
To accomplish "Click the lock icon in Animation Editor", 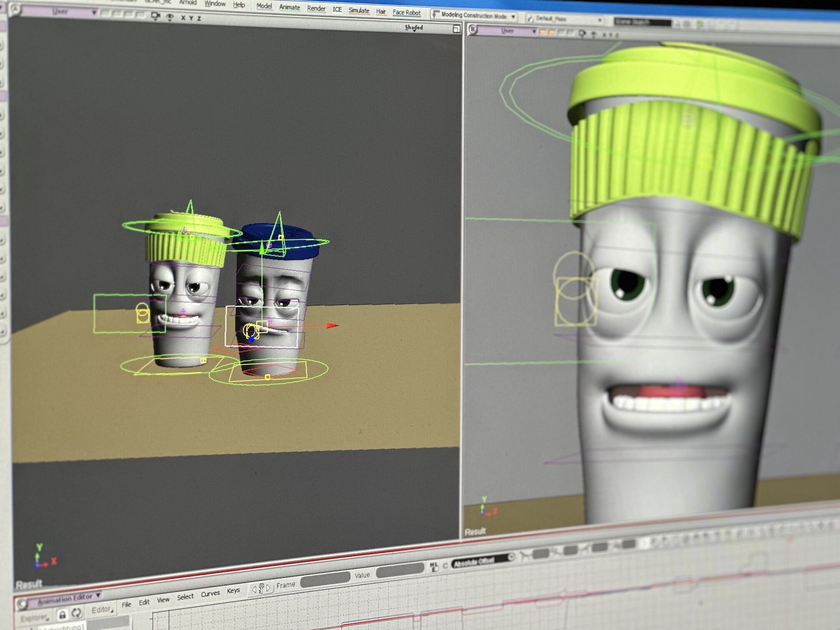I will 62,614.
